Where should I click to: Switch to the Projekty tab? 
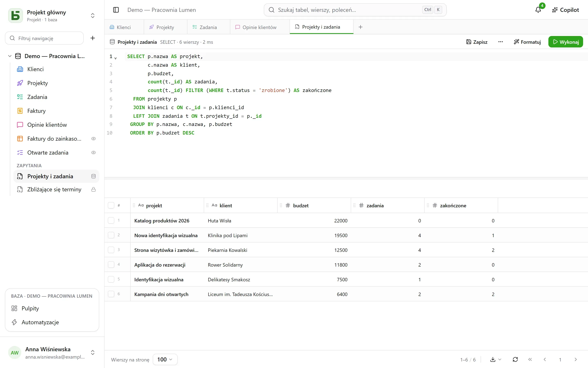click(x=165, y=27)
